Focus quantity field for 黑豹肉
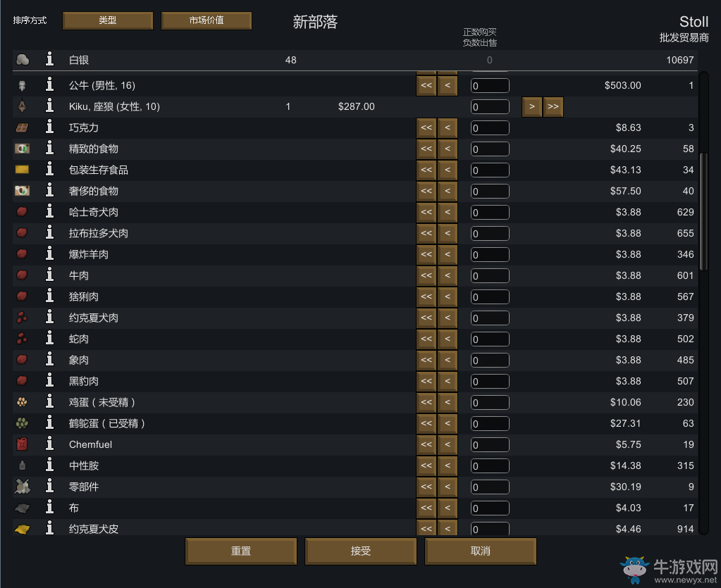 (x=490, y=381)
